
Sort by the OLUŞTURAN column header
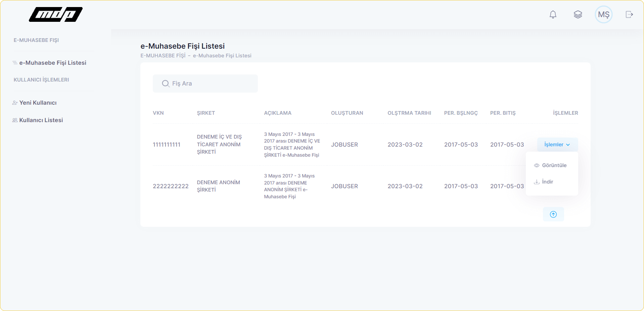coord(347,113)
